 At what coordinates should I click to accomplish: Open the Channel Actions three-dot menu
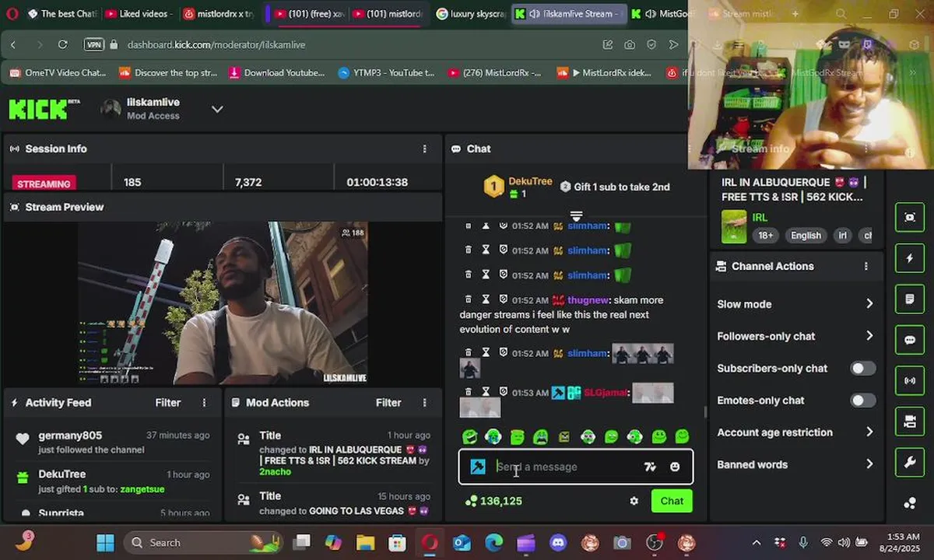(x=866, y=266)
